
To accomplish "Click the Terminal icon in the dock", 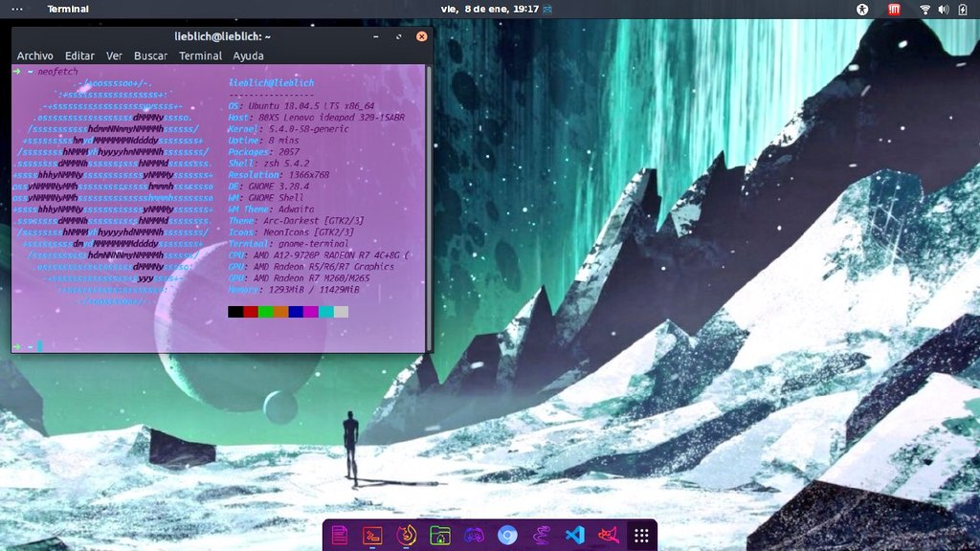I will click(372, 536).
